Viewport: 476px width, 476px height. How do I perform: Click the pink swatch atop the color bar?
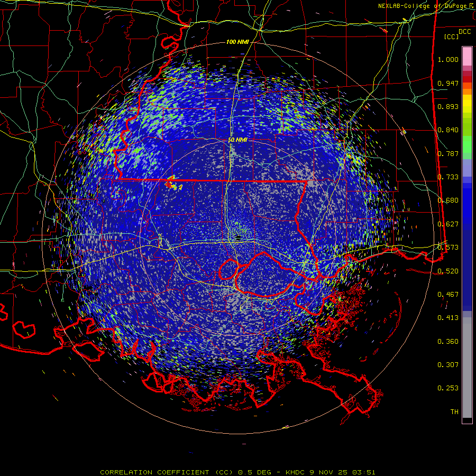[x=467, y=56]
